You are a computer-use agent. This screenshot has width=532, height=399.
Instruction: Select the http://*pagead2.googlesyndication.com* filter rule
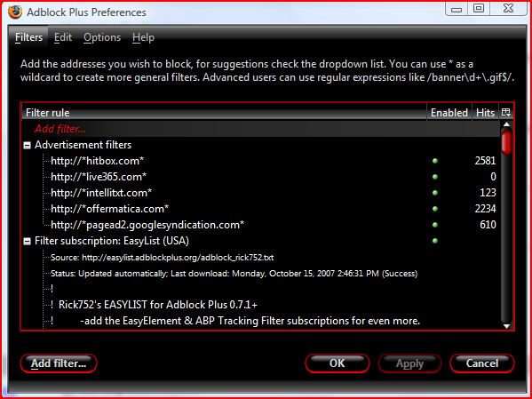[x=260, y=225]
